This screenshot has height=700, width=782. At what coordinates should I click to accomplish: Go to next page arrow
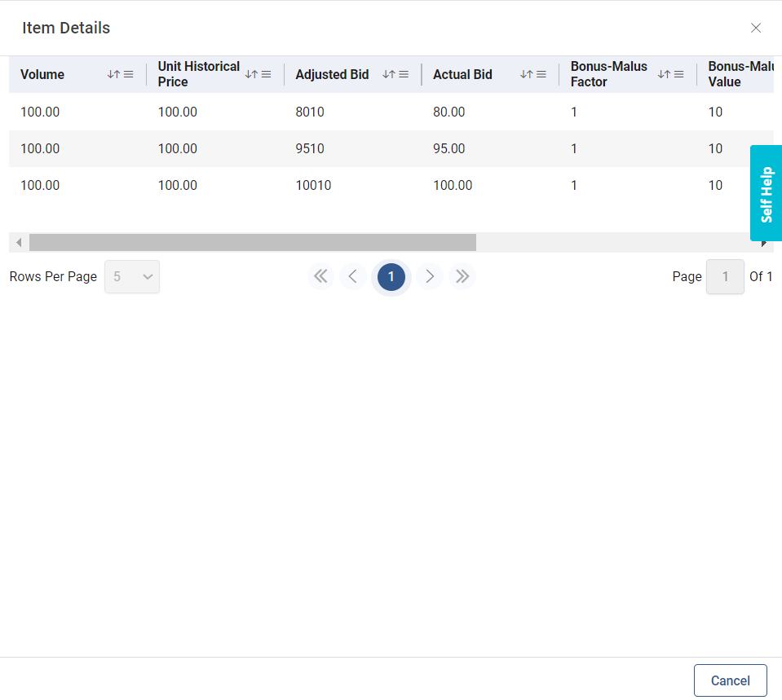pyautogui.click(x=430, y=277)
